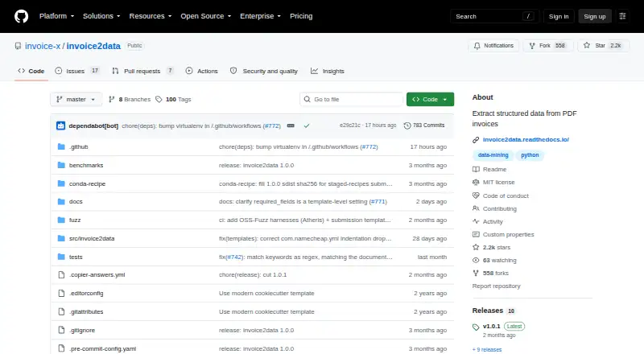Image resolution: width=644 pixels, height=354 pixels.
Task: Focus the Search input in header
Action: (494, 16)
